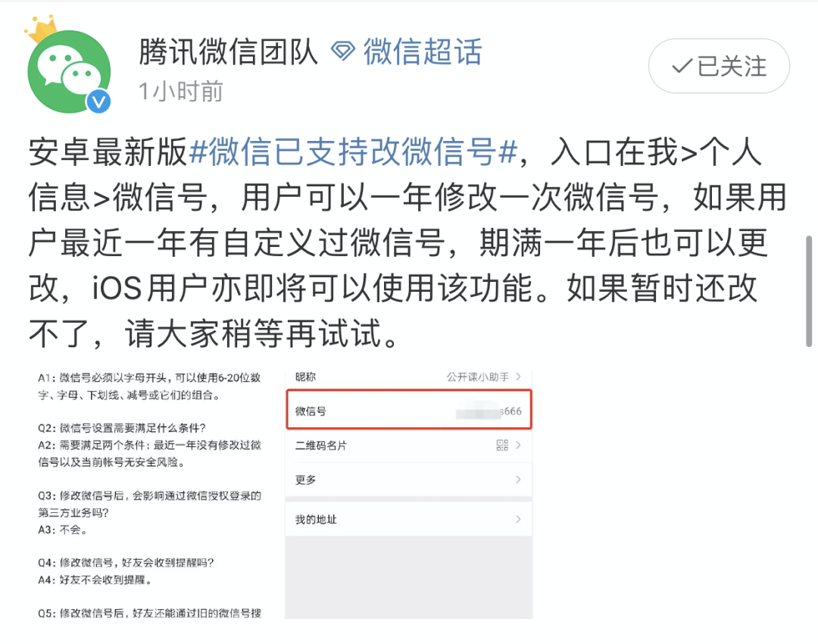Expand the 昵称 row chevron
This screenshot has width=818, height=644.
point(518,377)
